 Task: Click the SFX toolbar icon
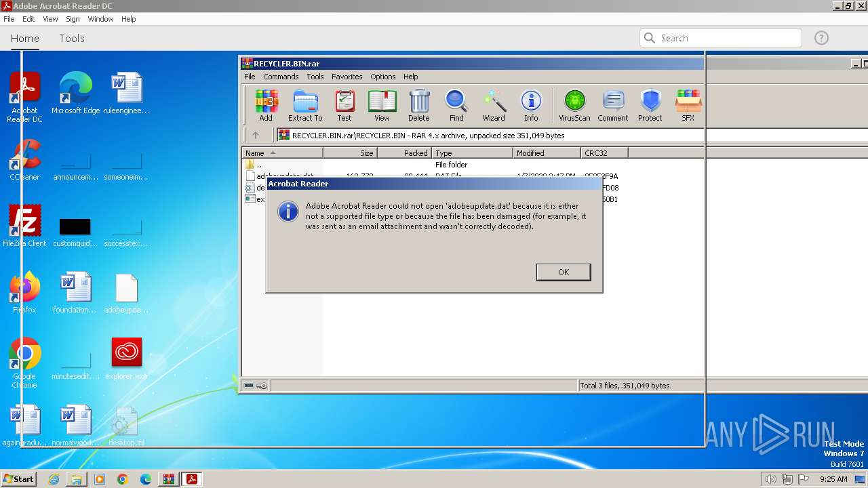(x=688, y=106)
